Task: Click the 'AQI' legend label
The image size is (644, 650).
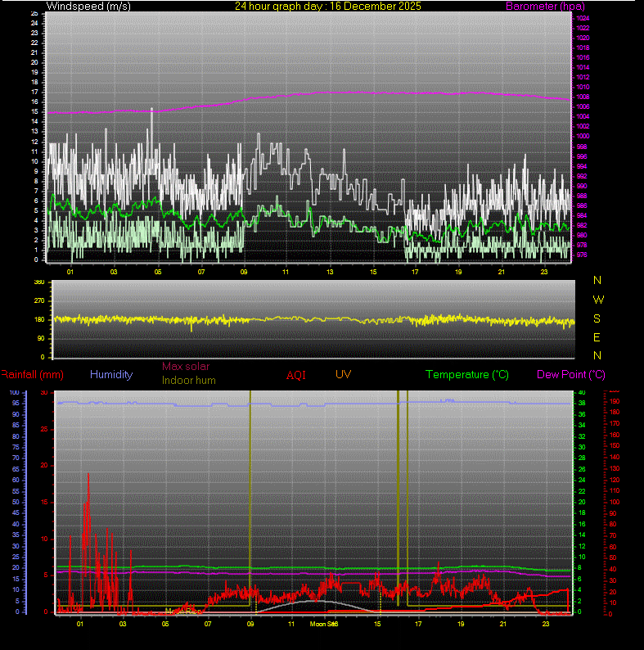Action: 296,375
